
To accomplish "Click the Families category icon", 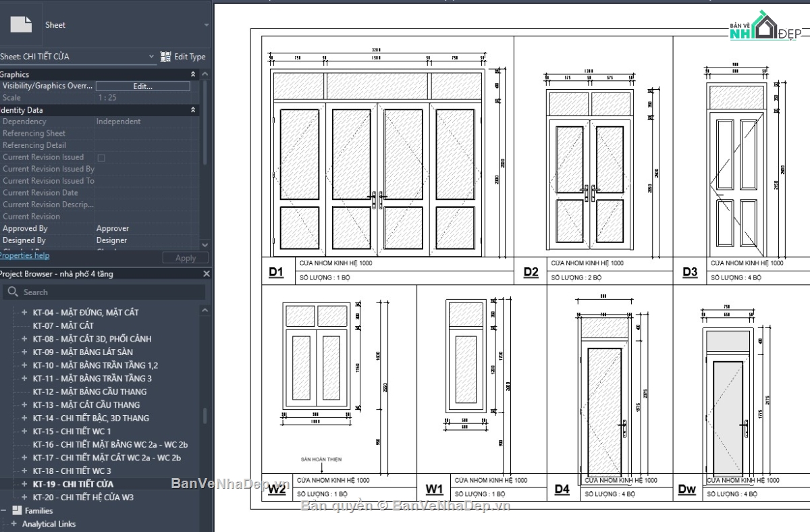I will (18, 511).
